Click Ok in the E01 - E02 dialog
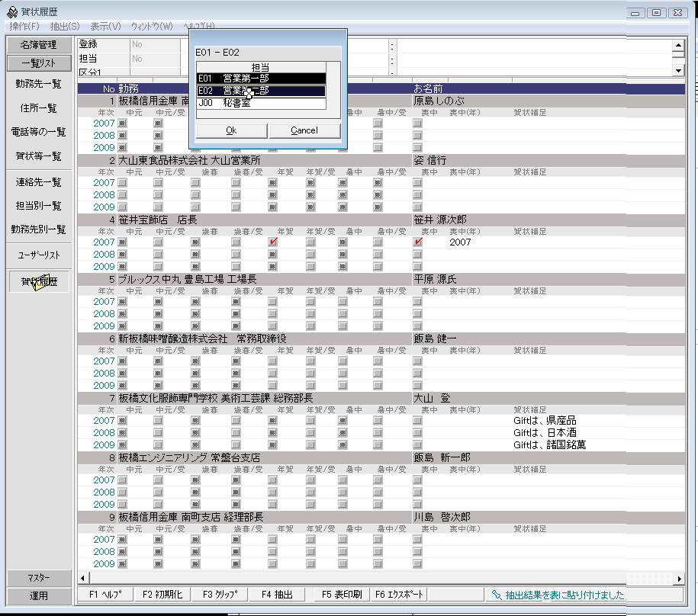698x616 pixels. tap(231, 130)
